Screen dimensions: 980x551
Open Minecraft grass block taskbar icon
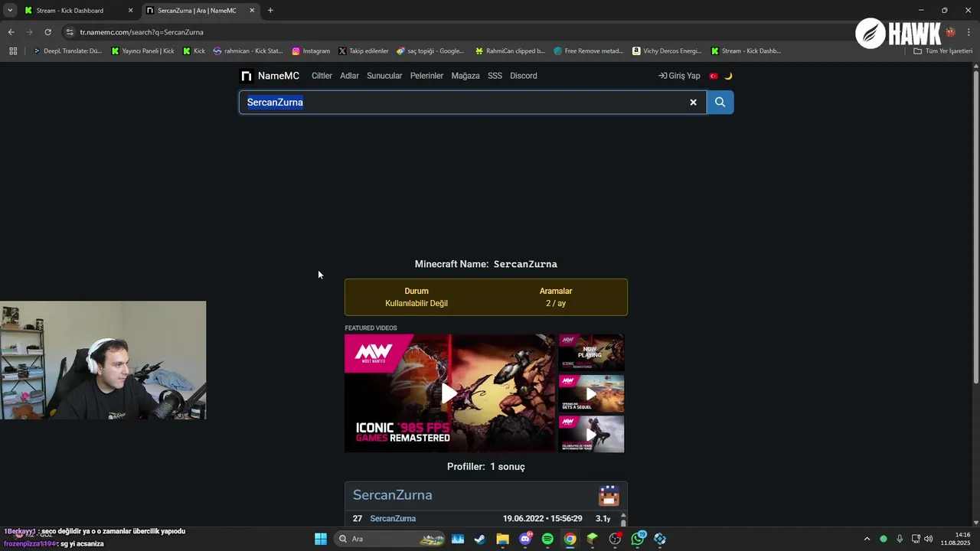[x=592, y=539]
